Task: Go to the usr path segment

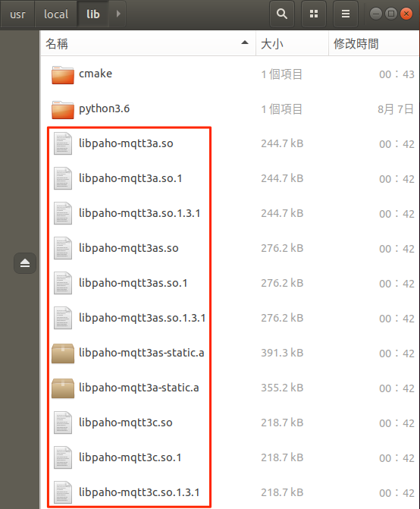Action: pyautogui.click(x=17, y=14)
